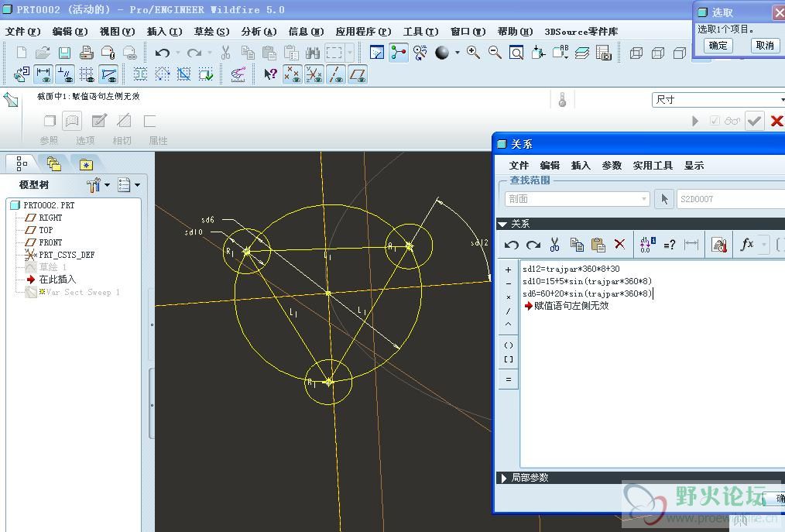Image resolution: width=785 pixels, height=532 pixels.
Task: Open model tree show dropdown arrow
Action: click(137, 185)
